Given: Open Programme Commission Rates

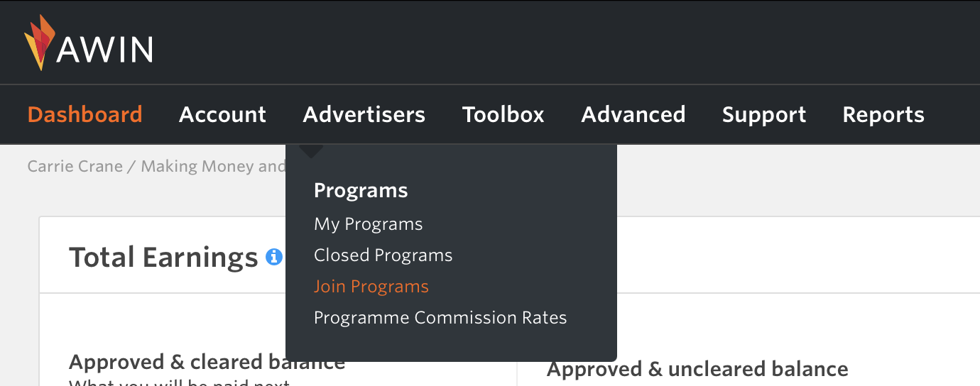Looking at the screenshot, I should point(440,318).
